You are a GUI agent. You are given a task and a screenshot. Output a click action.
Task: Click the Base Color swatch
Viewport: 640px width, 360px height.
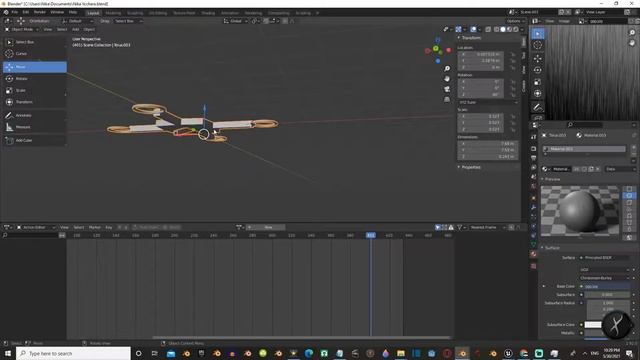click(607, 287)
